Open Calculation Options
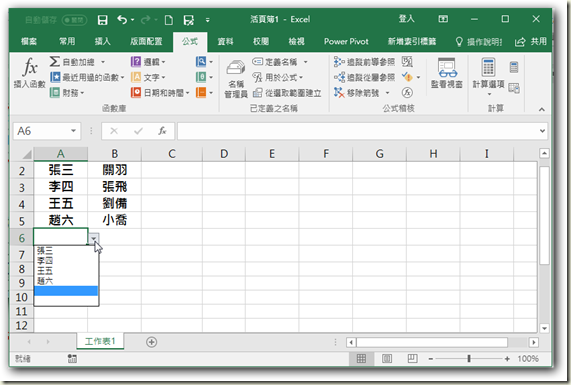 [x=488, y=76]
